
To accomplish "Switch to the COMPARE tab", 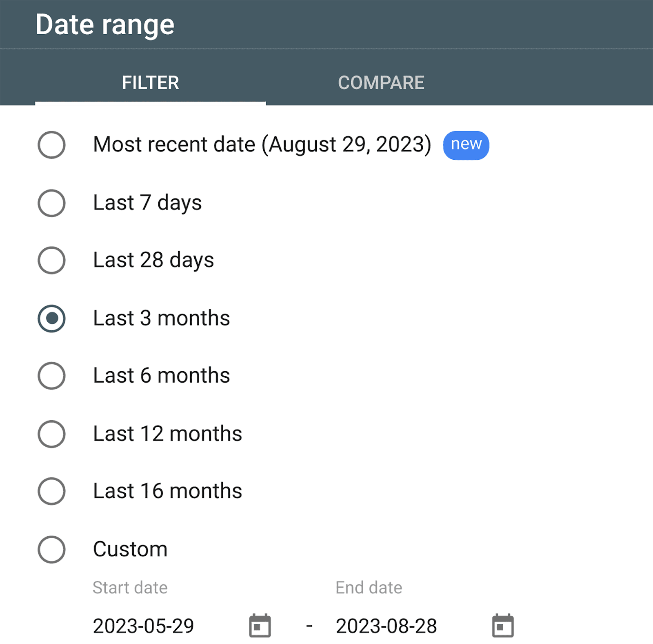I will (x=381, y=82).
